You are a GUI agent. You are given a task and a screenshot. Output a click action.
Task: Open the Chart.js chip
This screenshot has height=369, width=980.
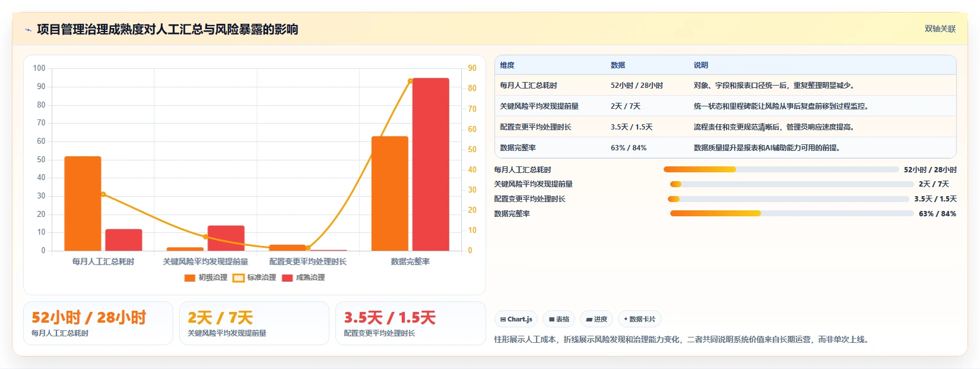tap(516, 319)
